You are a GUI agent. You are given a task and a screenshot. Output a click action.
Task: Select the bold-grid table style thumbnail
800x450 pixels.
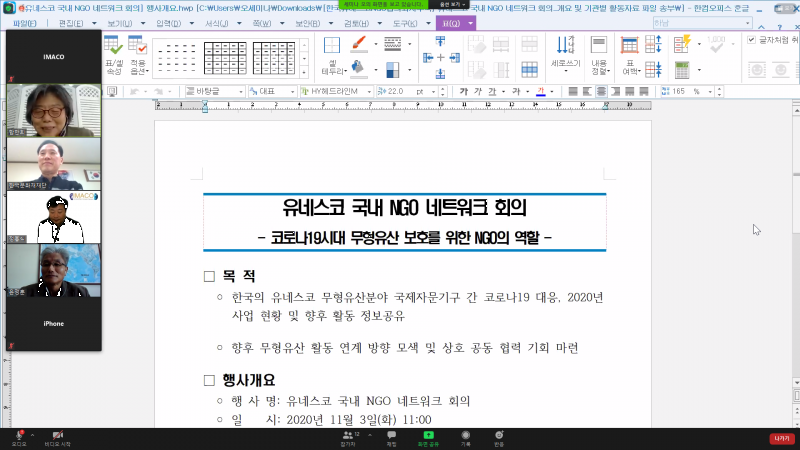point(225,58)
